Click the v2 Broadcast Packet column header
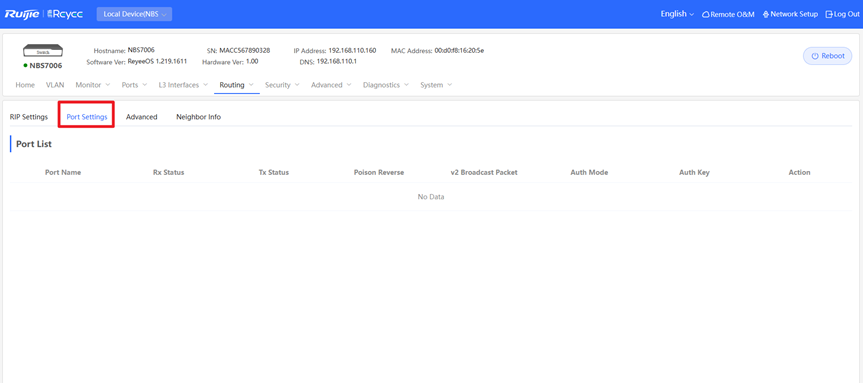 (x=484, y=172)
